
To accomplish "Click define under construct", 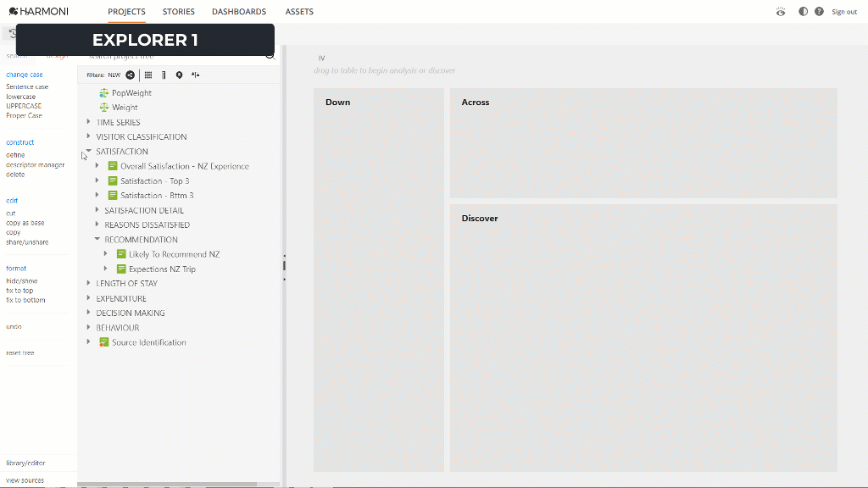I will (15, 155).
